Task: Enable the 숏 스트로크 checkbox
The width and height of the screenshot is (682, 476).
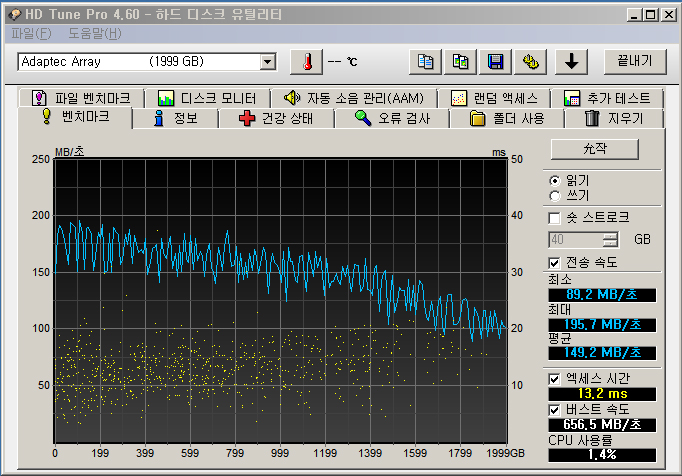Action: pos(555,218)
